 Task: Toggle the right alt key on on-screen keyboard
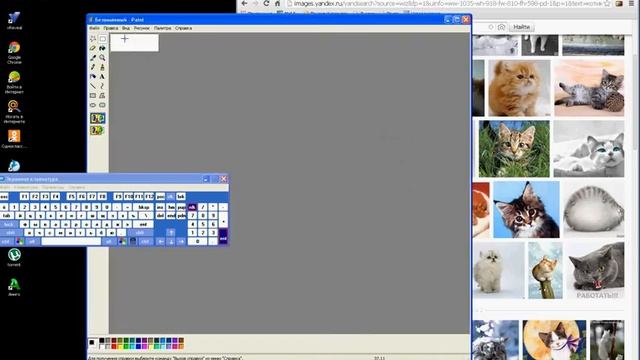tap(109, 241)
